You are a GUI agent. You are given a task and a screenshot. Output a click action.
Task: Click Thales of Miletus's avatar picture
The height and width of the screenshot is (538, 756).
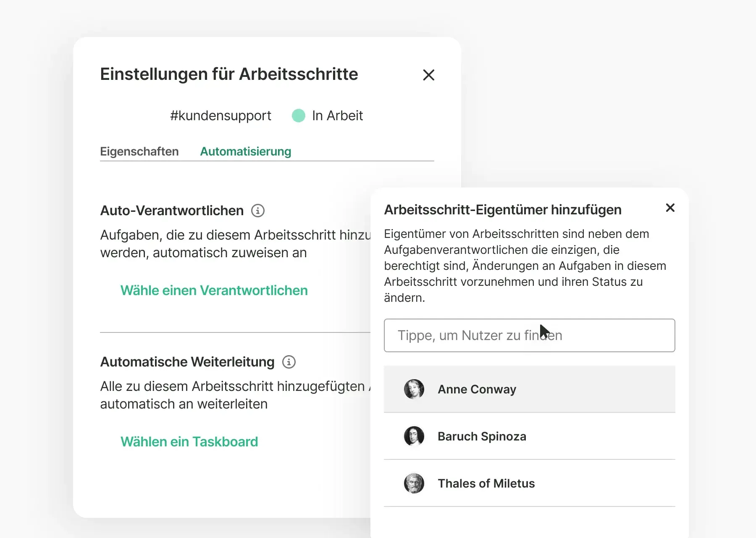(x=414, y=483)
